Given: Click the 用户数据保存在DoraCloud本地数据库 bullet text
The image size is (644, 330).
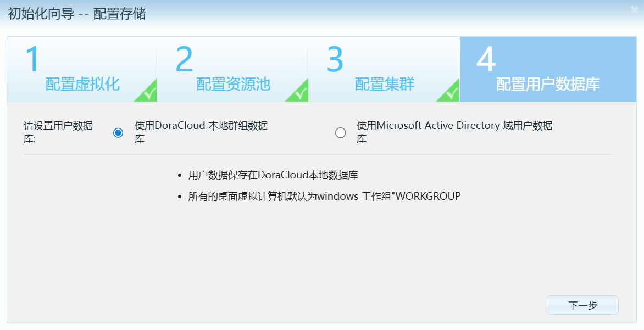Looking at the screenshot, I should pos(273,175).
